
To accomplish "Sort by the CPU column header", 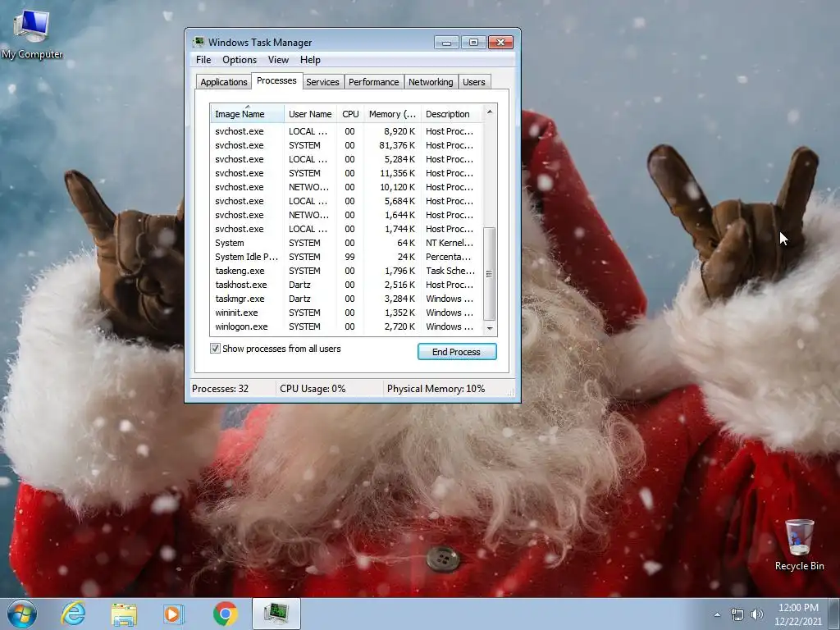I will pos(350,113).
